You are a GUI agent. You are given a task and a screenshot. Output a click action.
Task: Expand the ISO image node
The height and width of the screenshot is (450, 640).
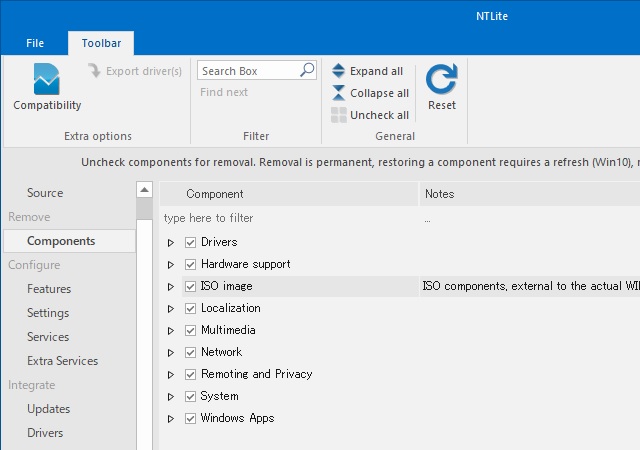pos(171,287)
